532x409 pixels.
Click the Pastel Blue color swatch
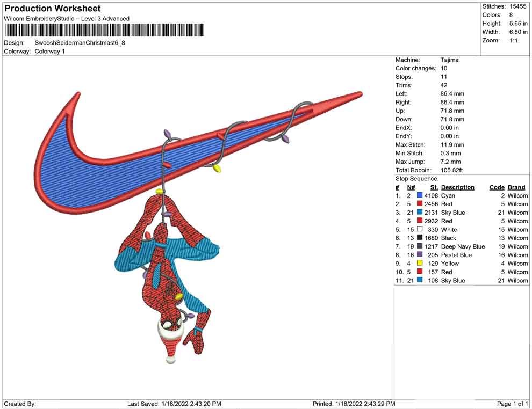420,255
